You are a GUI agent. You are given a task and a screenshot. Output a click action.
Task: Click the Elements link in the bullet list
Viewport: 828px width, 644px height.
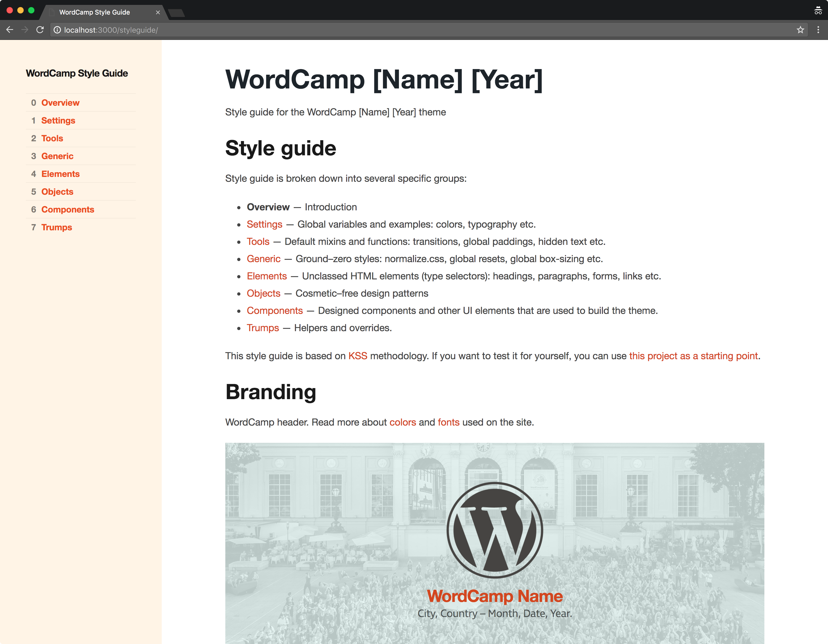[x=267, y=276]
